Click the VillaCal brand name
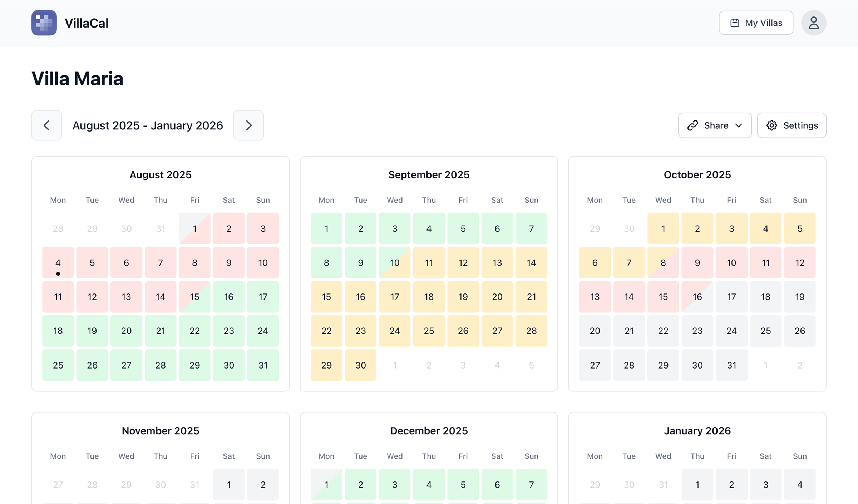The width and height of the screenshot is (858, 504). (87, 23)
